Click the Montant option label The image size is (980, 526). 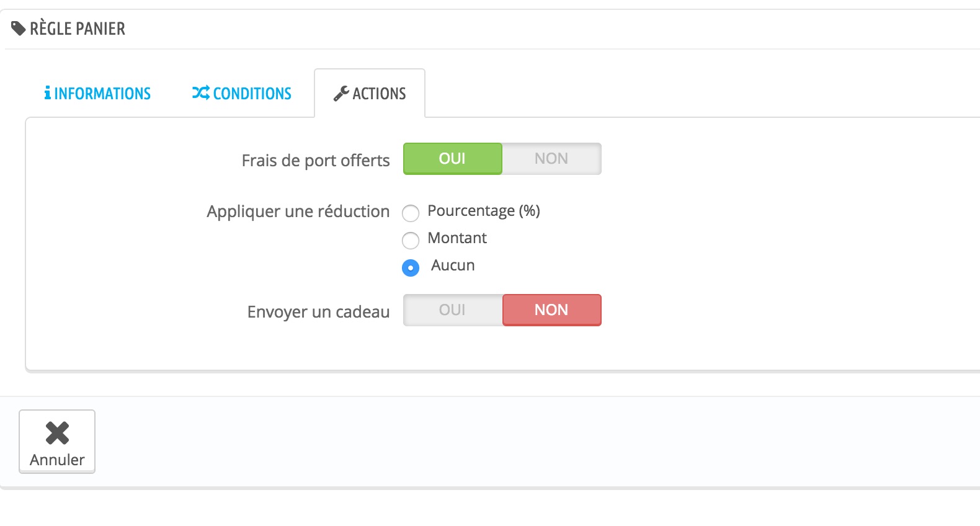pyautogui.click(x=457, y=238)
